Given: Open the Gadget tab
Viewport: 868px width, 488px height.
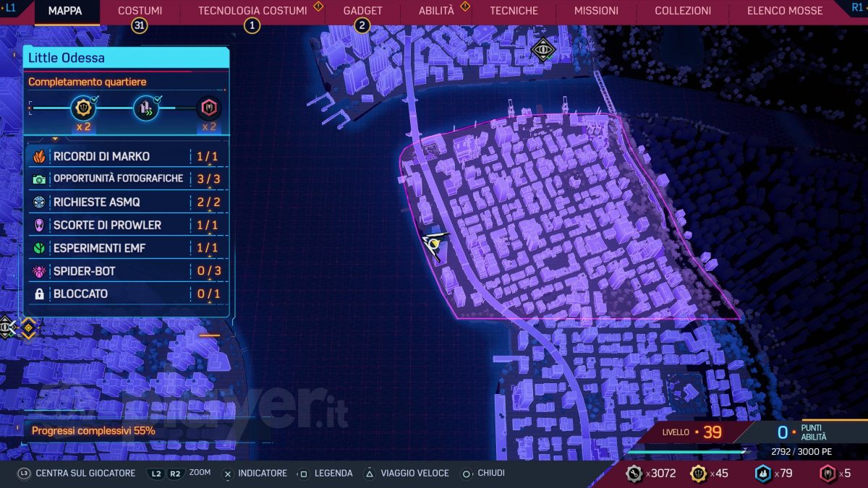Looking at the screenshot, I should (x=362, y=11).
